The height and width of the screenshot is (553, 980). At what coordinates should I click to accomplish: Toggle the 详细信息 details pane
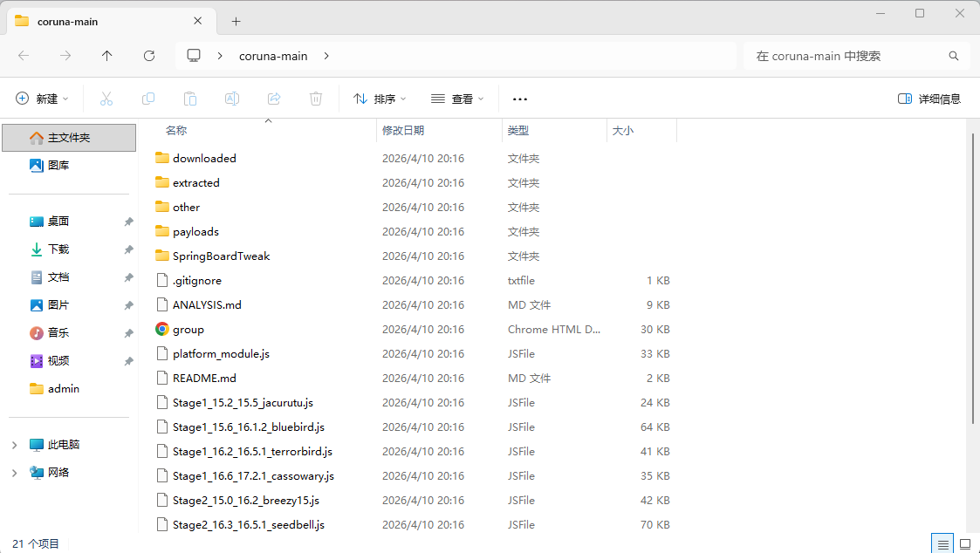[x=929, y=99]
